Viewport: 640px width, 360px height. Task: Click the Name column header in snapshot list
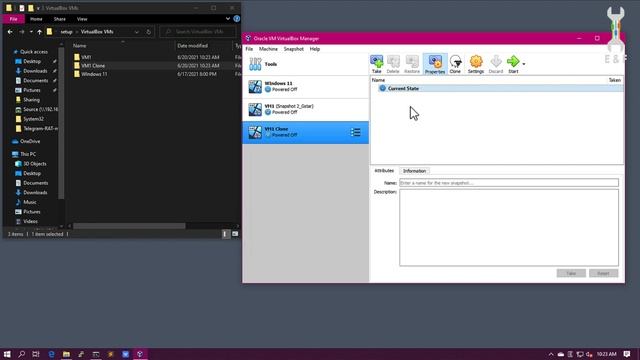[x=378, y=80]
